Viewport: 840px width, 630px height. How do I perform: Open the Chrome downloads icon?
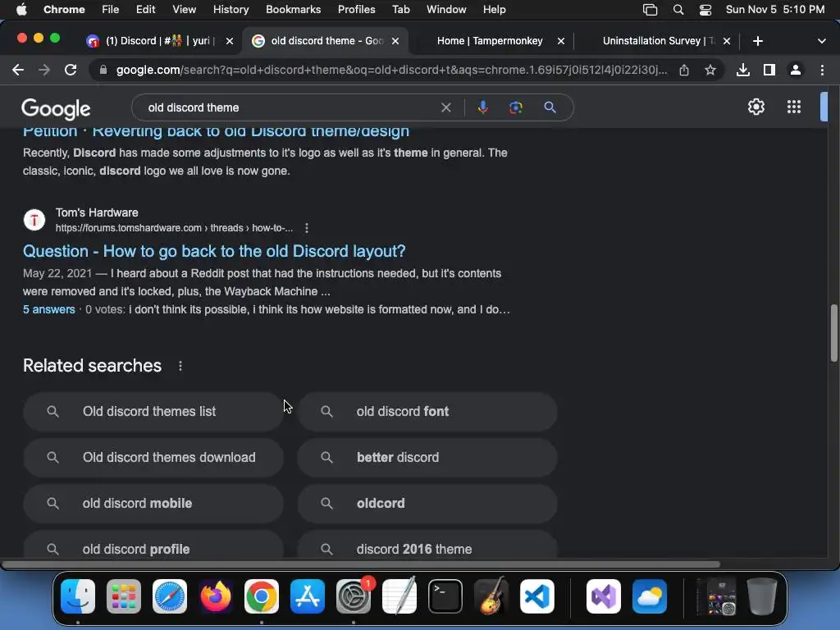tap(743, 71)
